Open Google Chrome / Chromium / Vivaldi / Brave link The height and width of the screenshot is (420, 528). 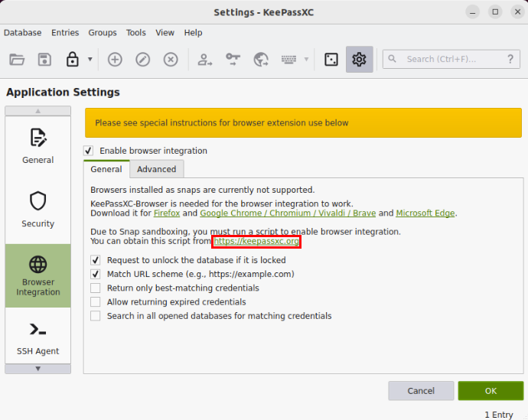pos(288,213)
